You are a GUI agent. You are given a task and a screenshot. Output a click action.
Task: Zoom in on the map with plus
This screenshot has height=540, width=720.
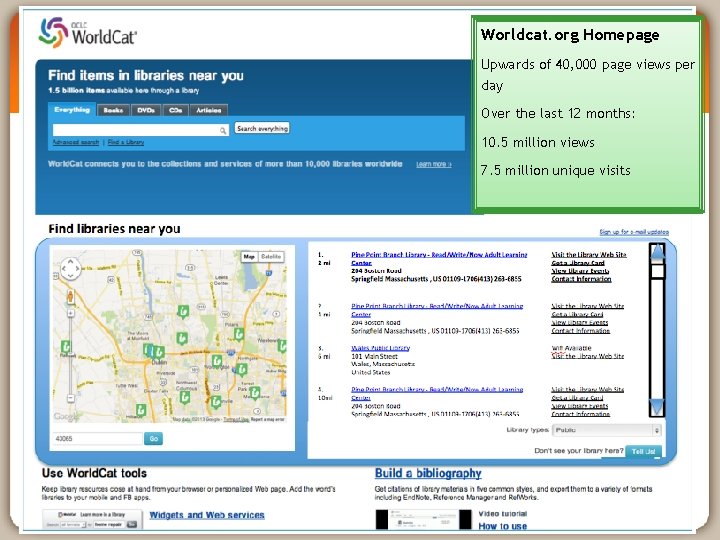(x=70, y=313)
